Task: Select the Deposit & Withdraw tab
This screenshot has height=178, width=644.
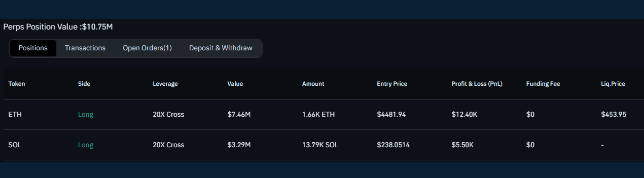Action: coord(220,48)
